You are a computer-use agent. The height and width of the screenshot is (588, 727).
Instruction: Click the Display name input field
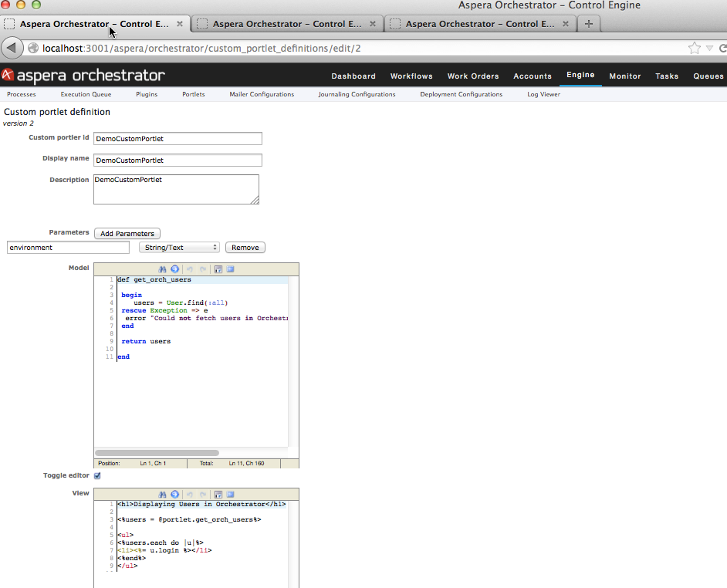point(178,160)
